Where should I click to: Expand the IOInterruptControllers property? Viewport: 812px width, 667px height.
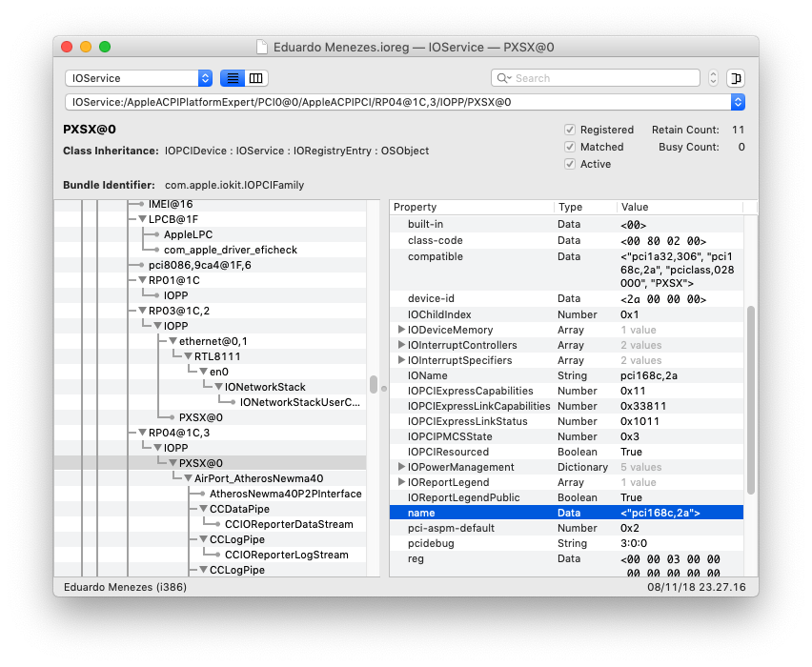pos(401,345)
